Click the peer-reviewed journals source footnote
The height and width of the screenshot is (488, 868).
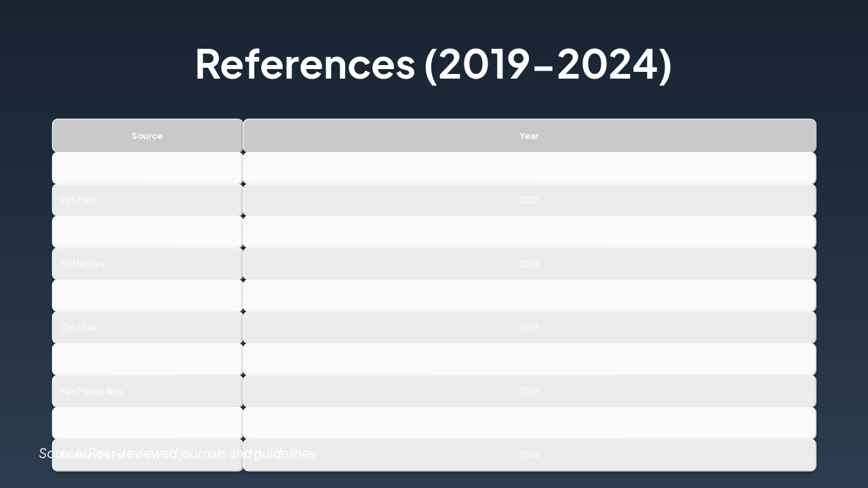click(203, 453)
